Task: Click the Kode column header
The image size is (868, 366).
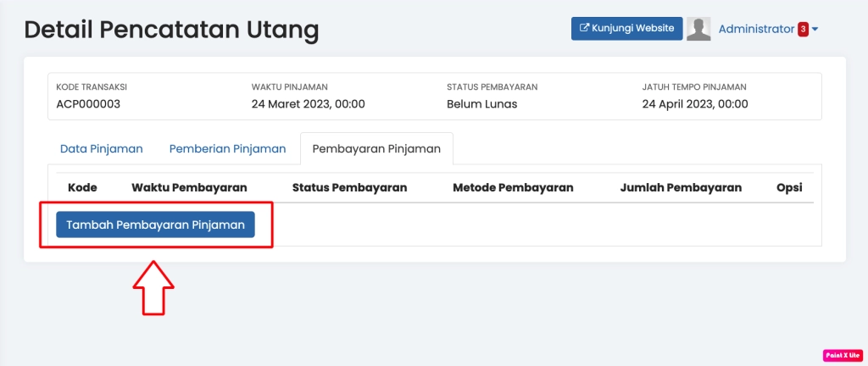Action: click(82, 187)
